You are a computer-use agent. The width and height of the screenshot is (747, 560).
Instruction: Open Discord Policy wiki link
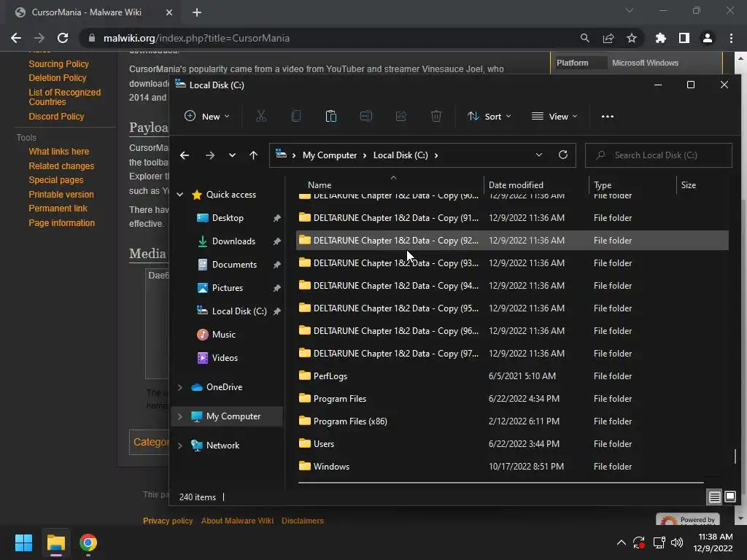(x=56, y=116)
